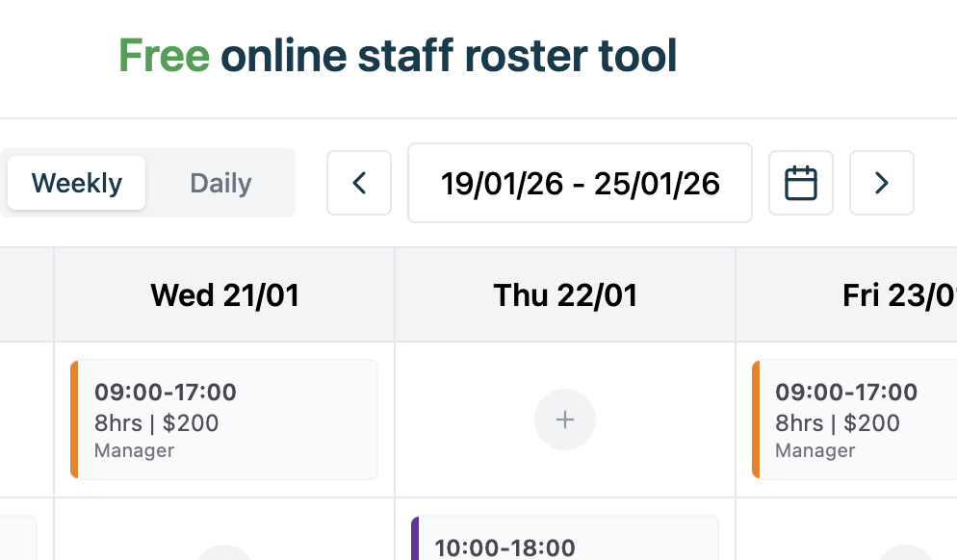The height and width of the screenshot is (560, 957).
Task: Click the orange shift bar on Friday's Manager shift
Action: 756,419
